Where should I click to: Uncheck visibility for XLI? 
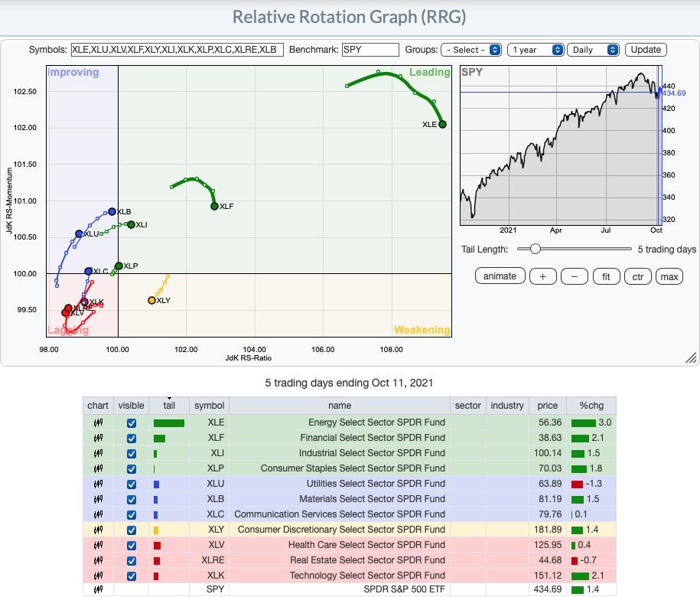(x=132, y=454)
